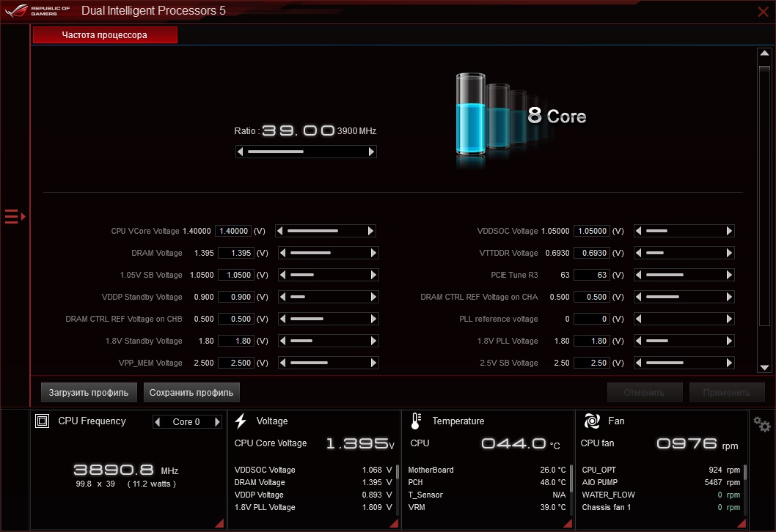Image resolution: width=776 pixels, height=532 pixels.
Task: Increase VTTDDR Voltage with right arrow
Action: 729,253
